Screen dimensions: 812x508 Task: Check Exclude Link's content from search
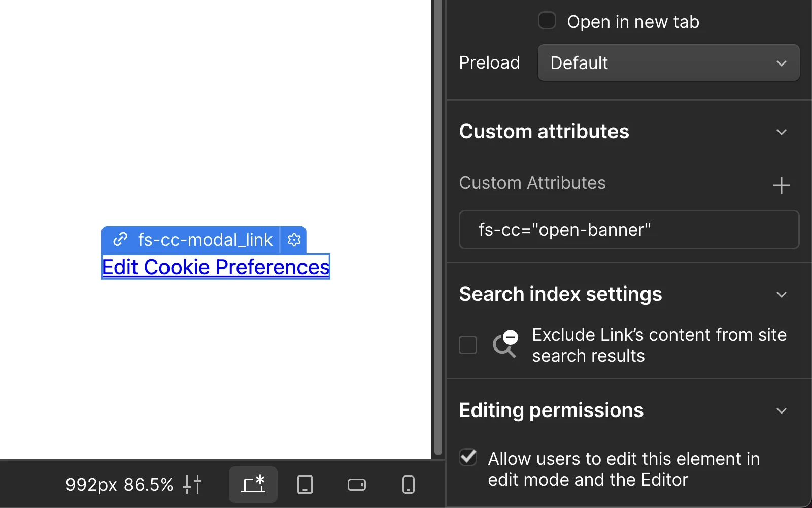point(468,345)
